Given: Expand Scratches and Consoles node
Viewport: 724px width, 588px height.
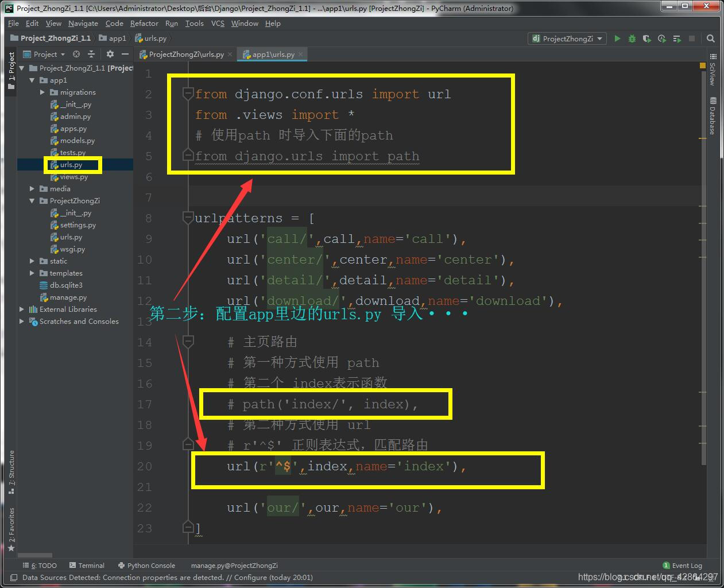Looking at the screenshot, I should click(22, 321).
